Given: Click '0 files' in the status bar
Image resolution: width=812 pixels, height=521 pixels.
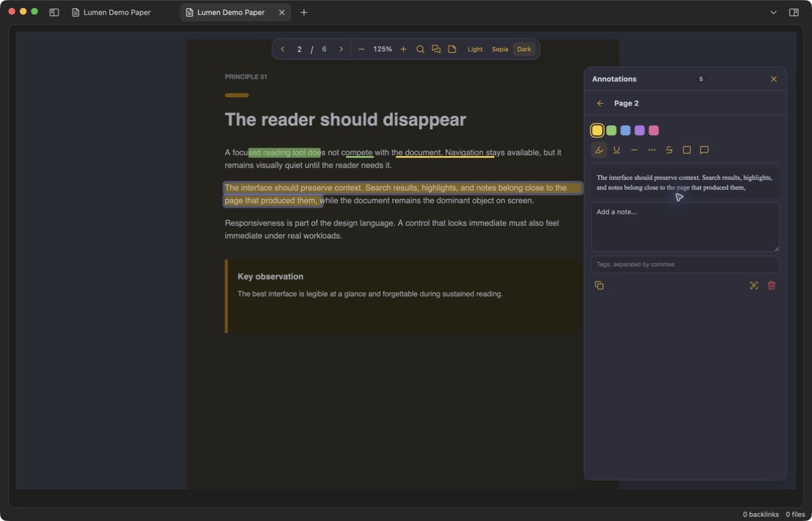Looking at the screenshot, I should tap(795, 514).
